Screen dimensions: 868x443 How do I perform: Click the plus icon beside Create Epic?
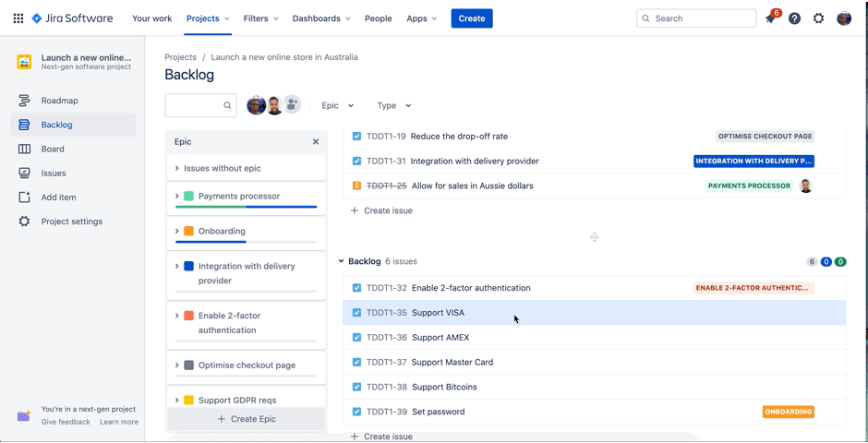[222, 419]
